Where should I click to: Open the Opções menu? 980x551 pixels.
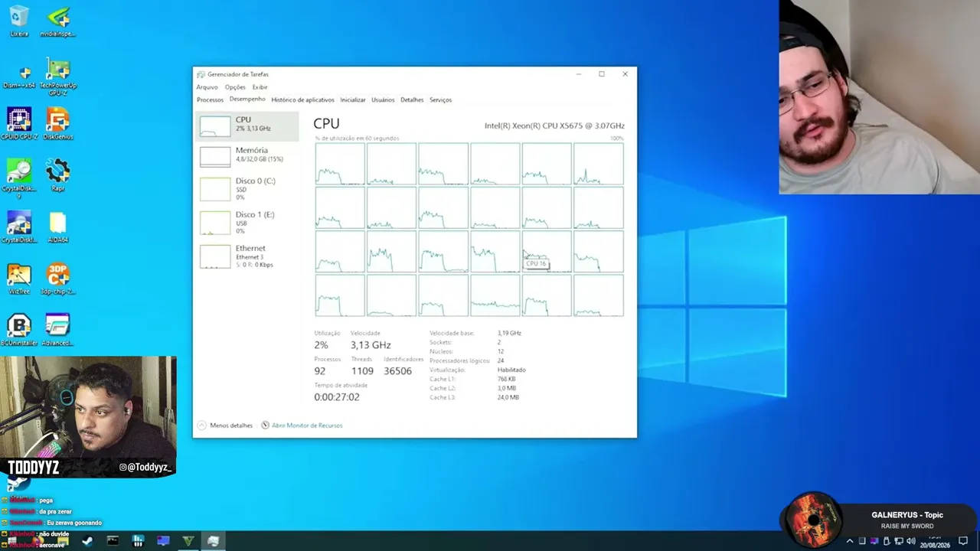click(235, 87)
